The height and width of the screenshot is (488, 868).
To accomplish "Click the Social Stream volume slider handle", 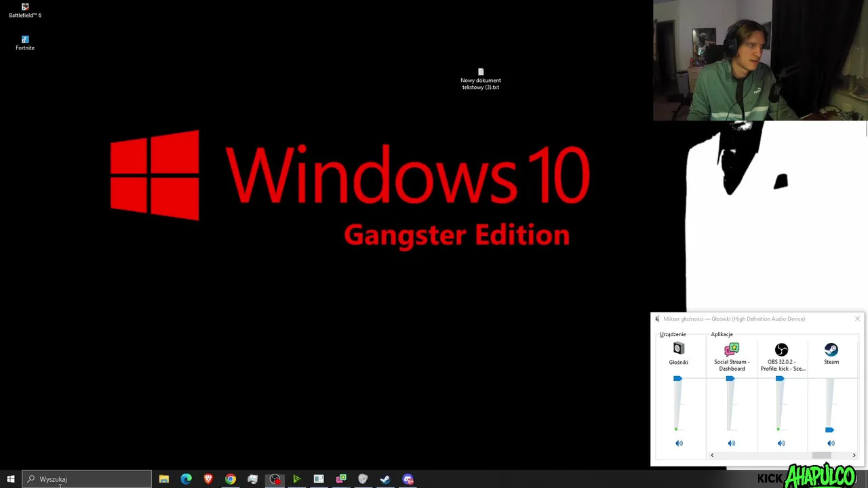I will pos(730,378).
